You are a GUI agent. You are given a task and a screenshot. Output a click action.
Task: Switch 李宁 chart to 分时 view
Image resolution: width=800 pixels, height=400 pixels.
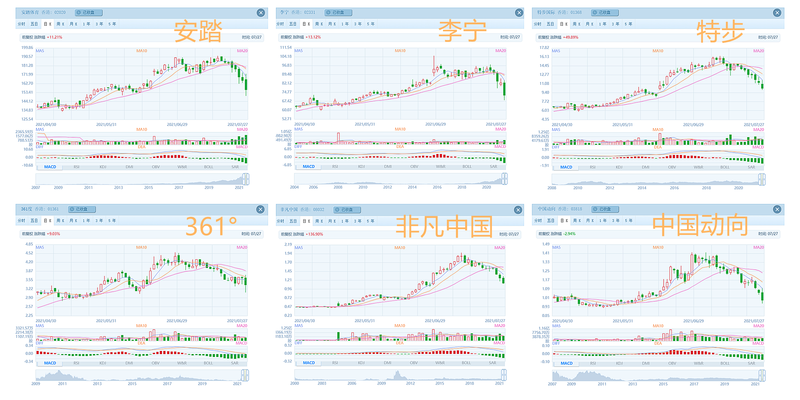(x=280, y=23)
